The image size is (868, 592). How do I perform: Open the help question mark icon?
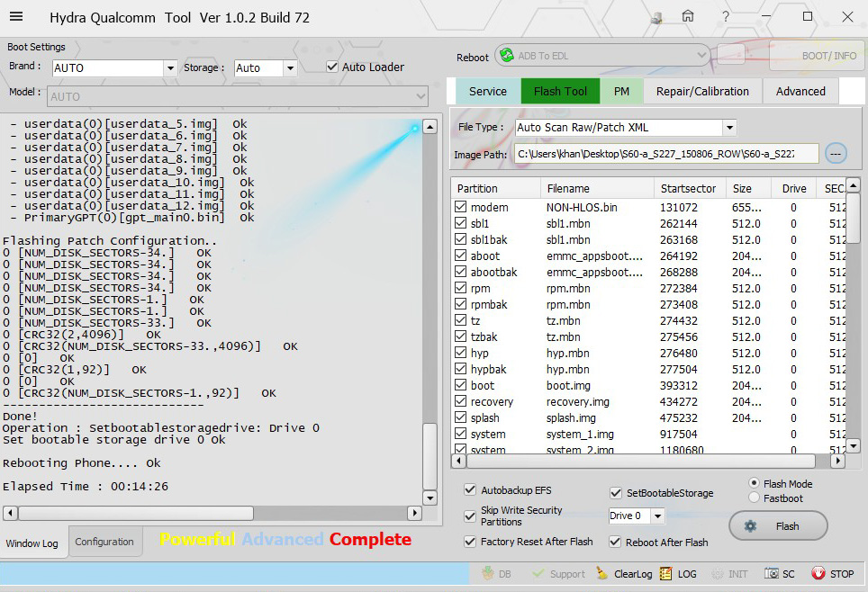point(725,16)
